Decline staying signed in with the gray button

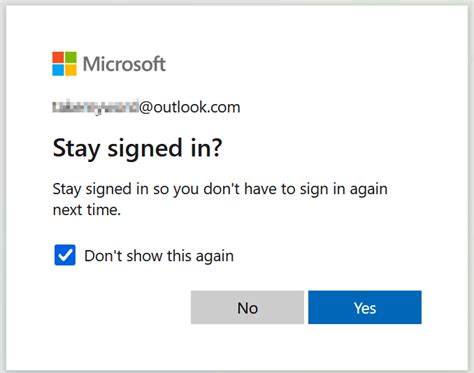coord(247,307)
